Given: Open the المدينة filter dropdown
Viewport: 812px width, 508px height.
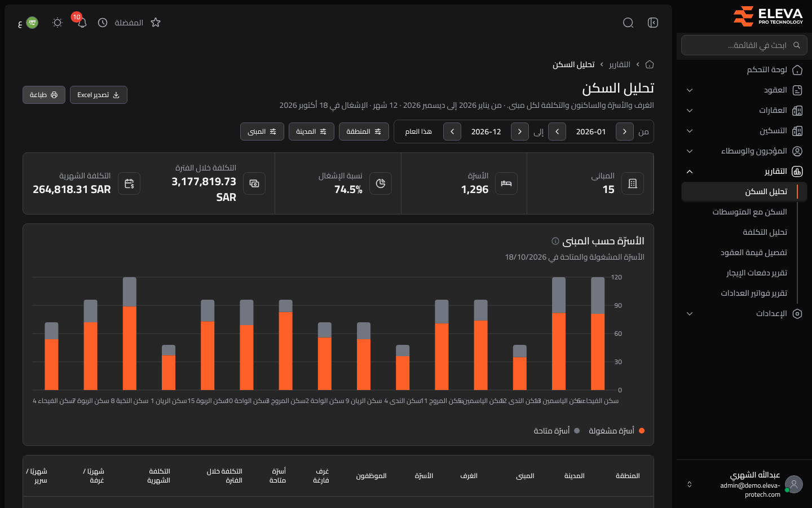Looking at the screenshot, I should pyautogui.click(x=311, y=132).
